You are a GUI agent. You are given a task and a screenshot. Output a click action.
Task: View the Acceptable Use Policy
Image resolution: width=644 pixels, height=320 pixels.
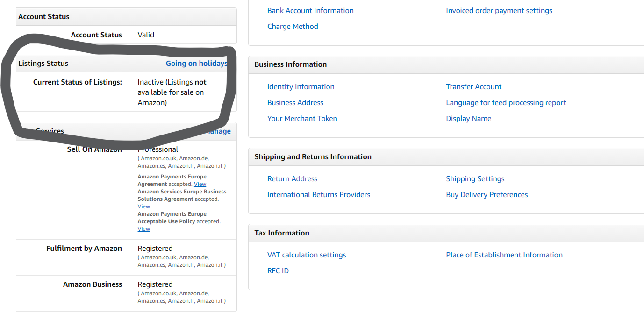(144, 229)
